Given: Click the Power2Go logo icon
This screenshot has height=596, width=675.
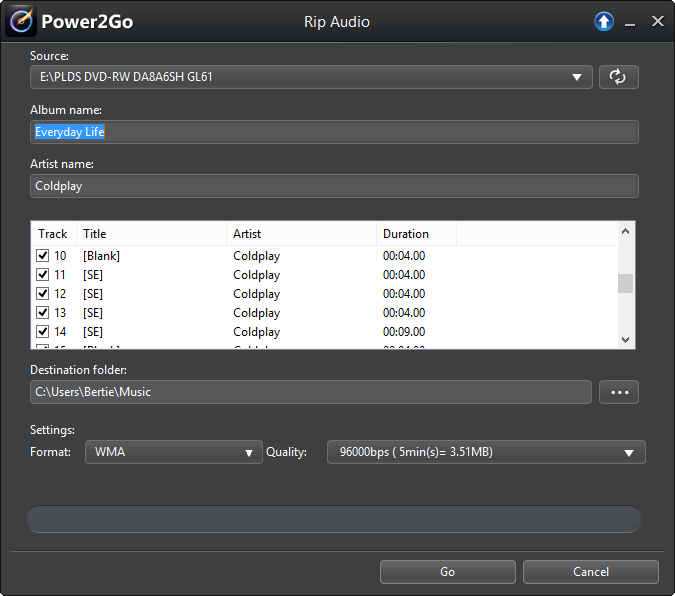Looking at the screenshot, I should pos(21,21).
